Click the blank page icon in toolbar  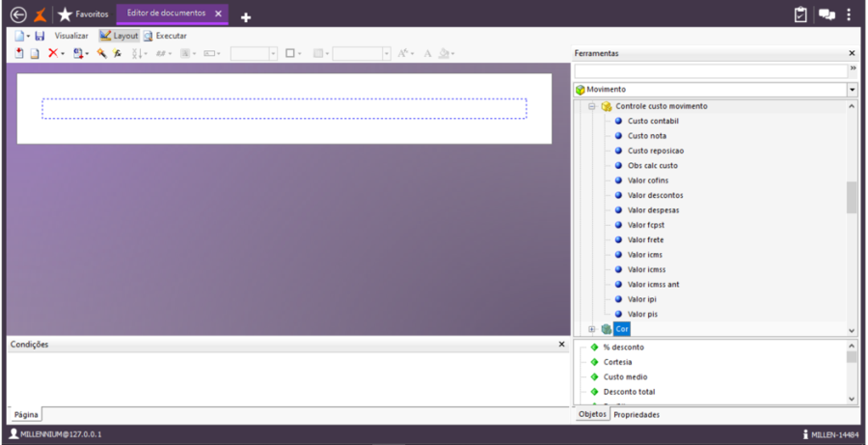click(35, 54)
